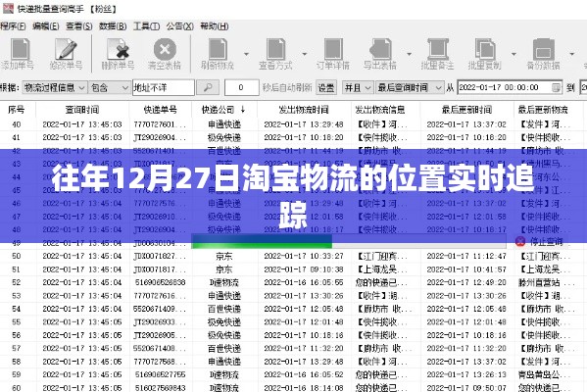Sort by the 快递单号 column header

(x=161, y=110)
